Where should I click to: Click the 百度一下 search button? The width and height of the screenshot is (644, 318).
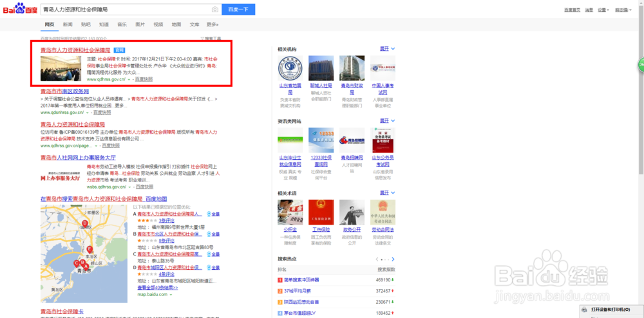tap(238, 10)
